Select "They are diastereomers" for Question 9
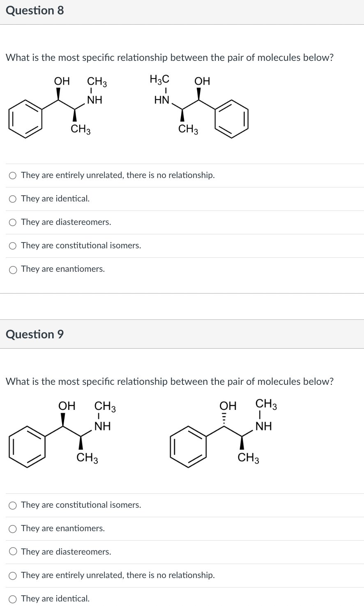364x606 pixels. pyautogui.click(x=13, y=552)
